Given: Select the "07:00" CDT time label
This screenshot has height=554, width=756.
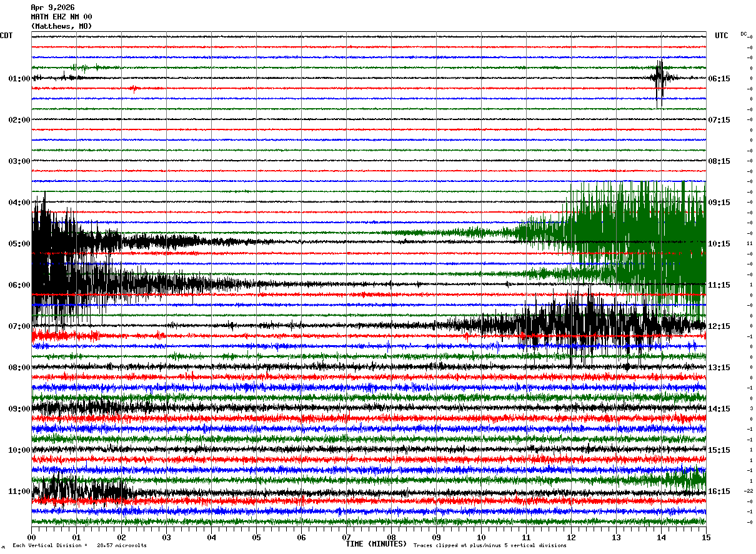Looking at the screenshot, I should click(19, 326).
